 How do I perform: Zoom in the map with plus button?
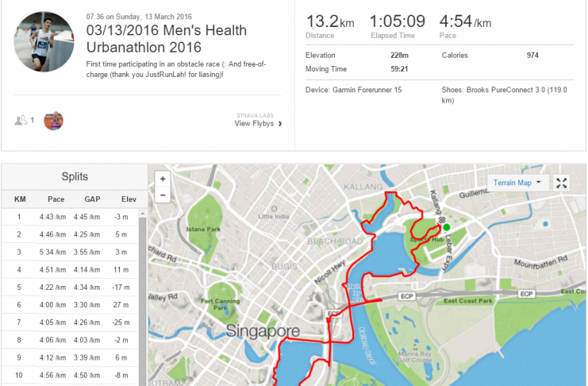(x=163, y=179)
